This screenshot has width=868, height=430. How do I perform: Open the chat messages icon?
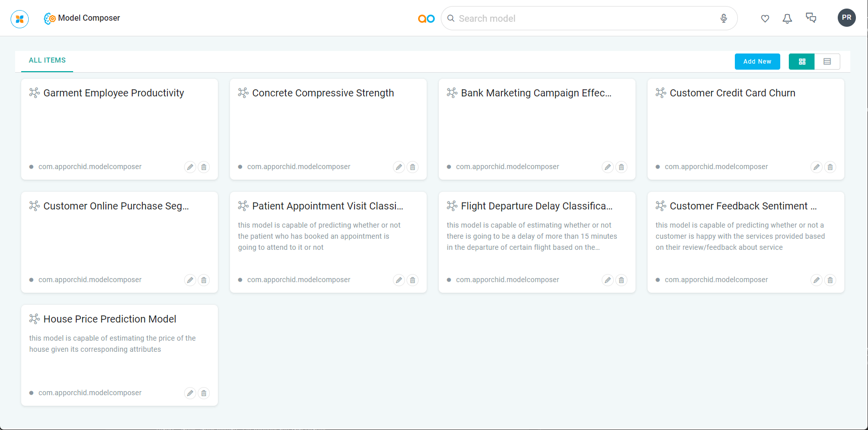point(811,18)
